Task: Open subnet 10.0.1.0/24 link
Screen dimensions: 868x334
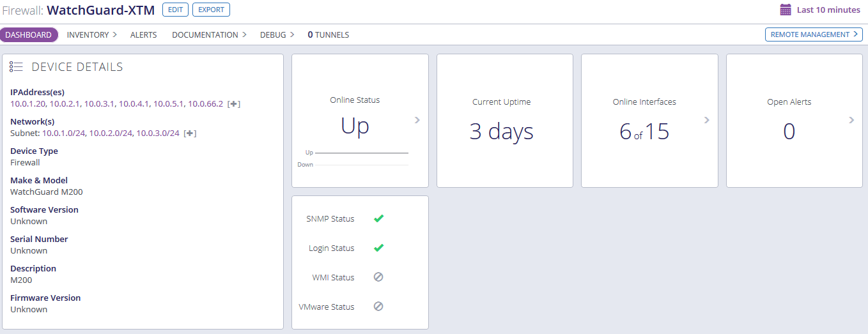Action: click(x=63, y=133)
